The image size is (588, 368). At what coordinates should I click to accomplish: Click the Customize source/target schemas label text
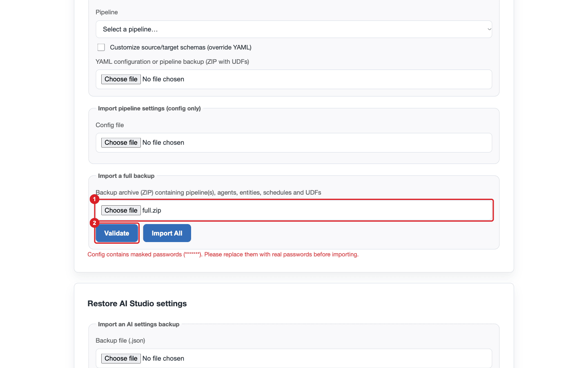[180, 47]
